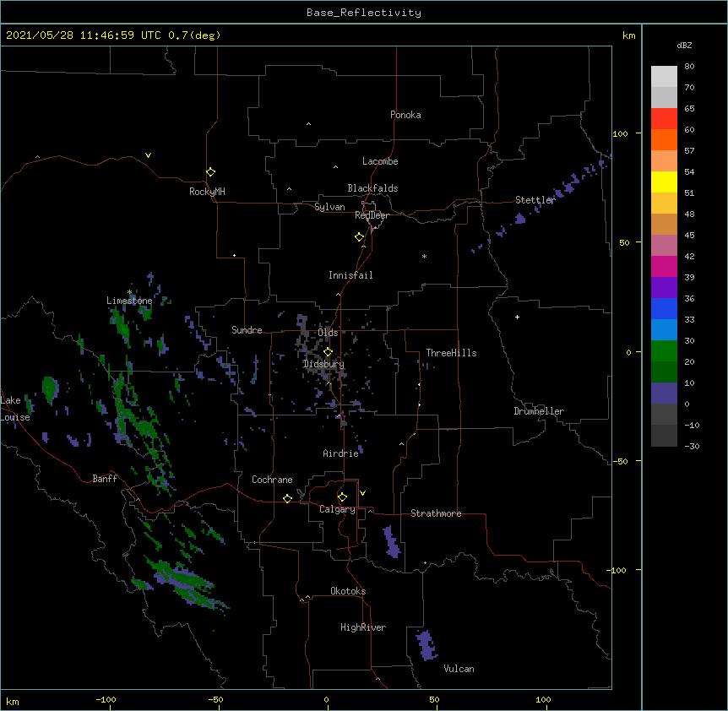The width and height of the screenshot is (728, 711).
Task: Click the yellow diamond marker south of RedDeer
Action: coord(359,237)
